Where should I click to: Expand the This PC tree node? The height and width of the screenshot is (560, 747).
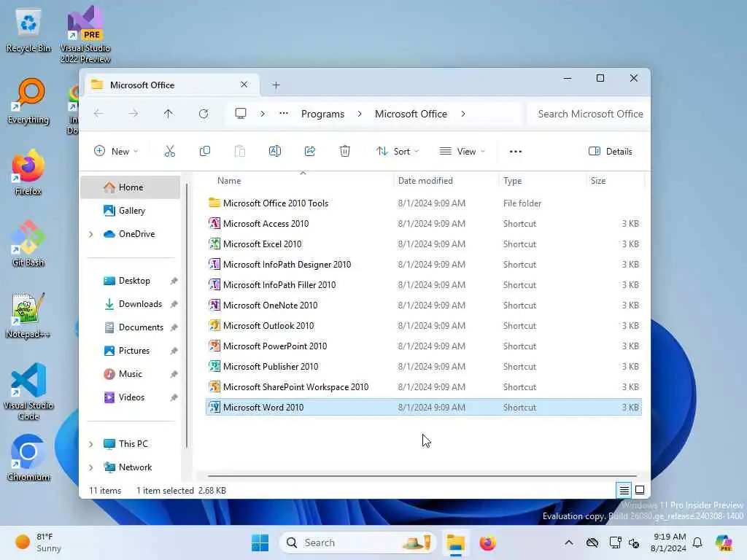(x=90, y=444)
